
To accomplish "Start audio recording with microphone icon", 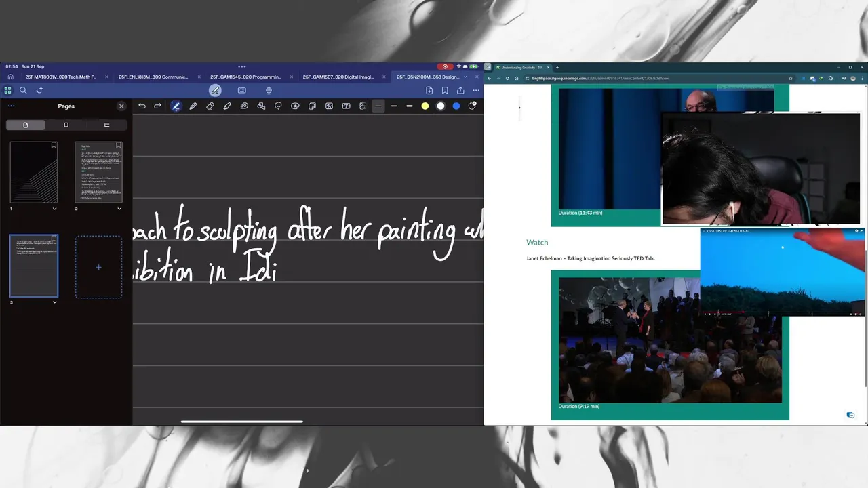I will click(x=269, y=90).
